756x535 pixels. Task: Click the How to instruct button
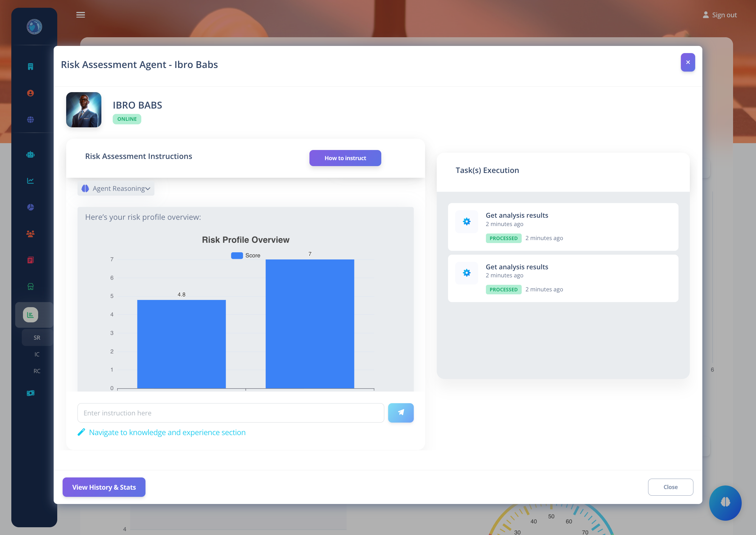(345, 158)
